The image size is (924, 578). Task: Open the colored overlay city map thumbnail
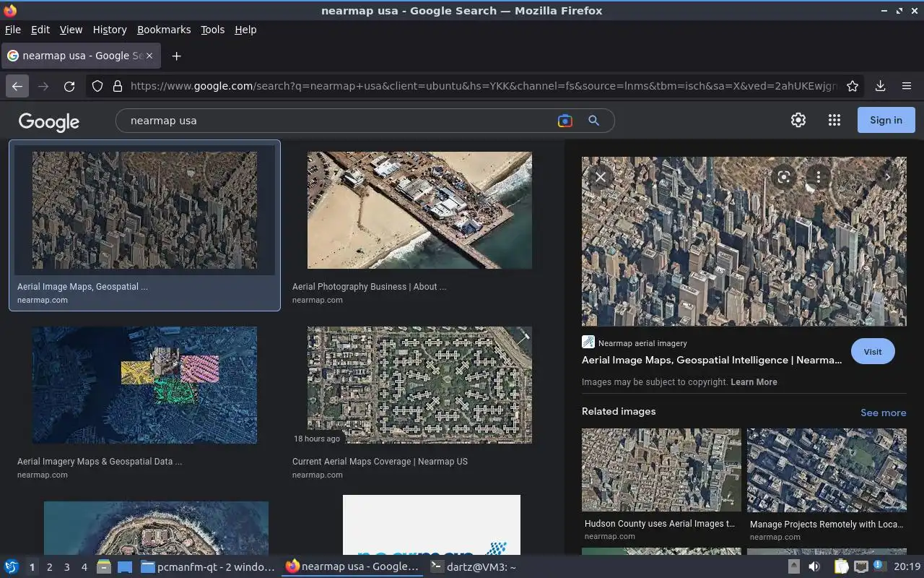coord(144,385)
